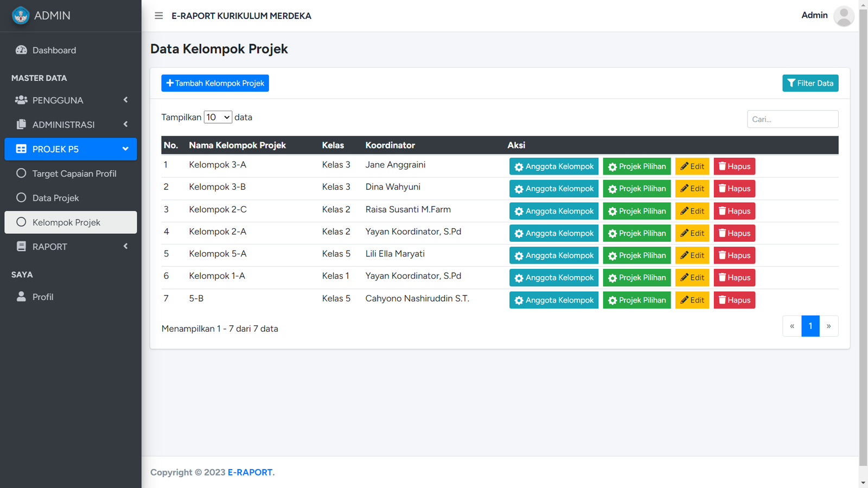Image resolution: width=868 pixels, height=488 pixels.
Task: Expand the PENGGUNA sidebar menu
Action: click(71, 100)
